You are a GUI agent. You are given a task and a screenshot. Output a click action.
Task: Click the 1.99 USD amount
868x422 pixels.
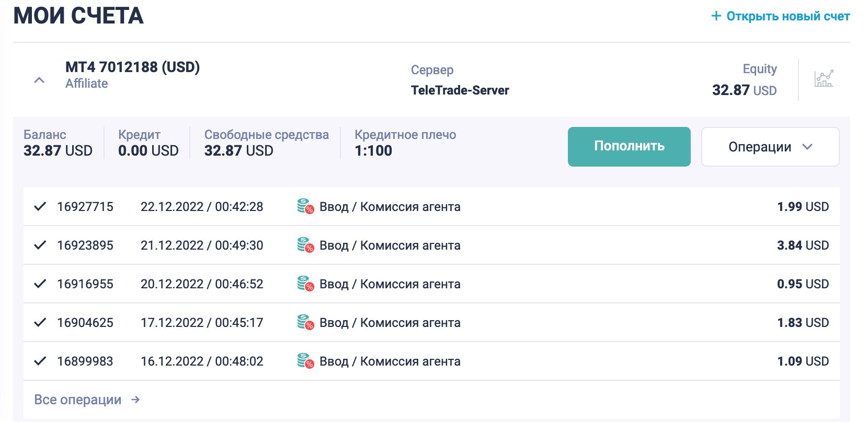[803, 207]
